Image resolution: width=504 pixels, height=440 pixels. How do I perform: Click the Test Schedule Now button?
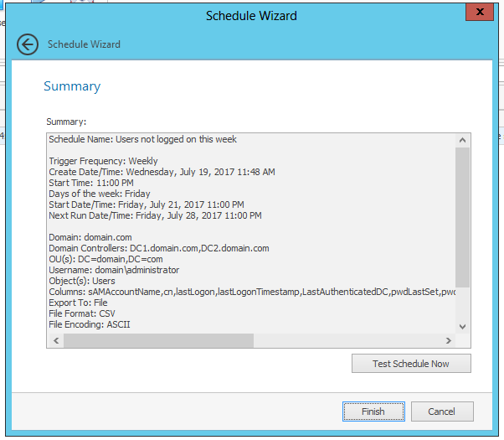pos(411,364)
